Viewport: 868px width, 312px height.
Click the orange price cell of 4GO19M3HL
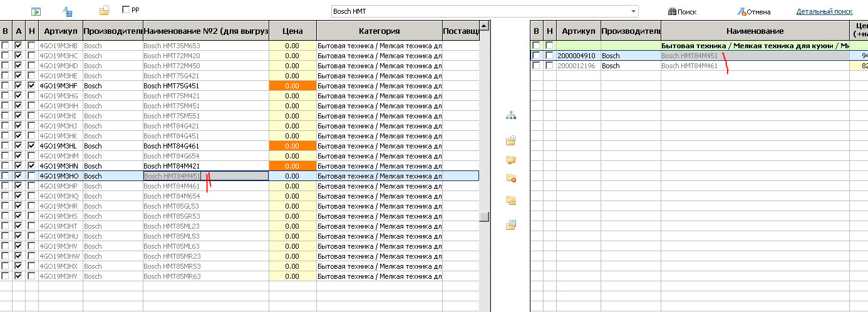[292, 146]
